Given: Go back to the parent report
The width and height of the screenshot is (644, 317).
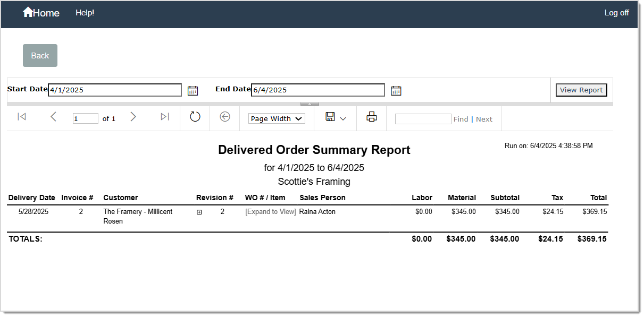Looking at the screenshot, I should 224,117.
